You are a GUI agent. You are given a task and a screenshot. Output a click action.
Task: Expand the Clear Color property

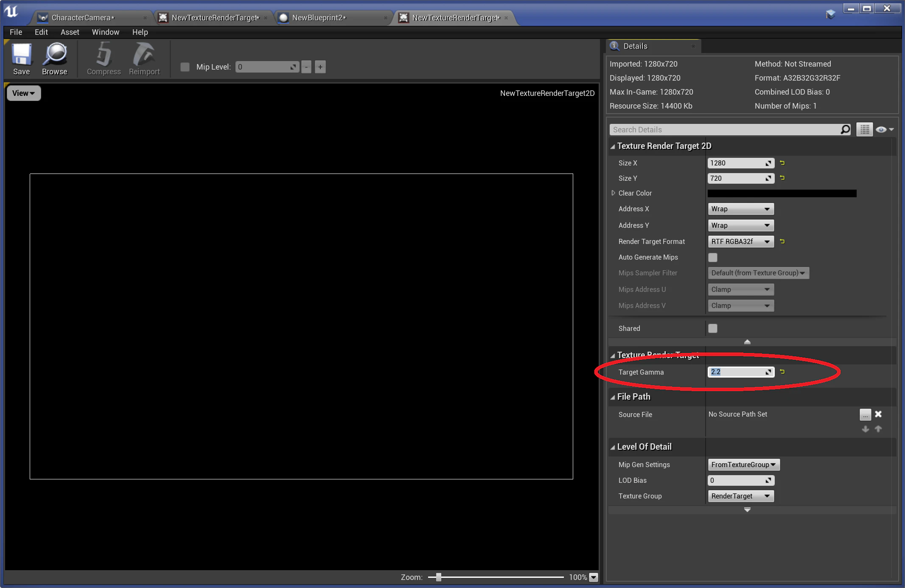pos(613,193)
